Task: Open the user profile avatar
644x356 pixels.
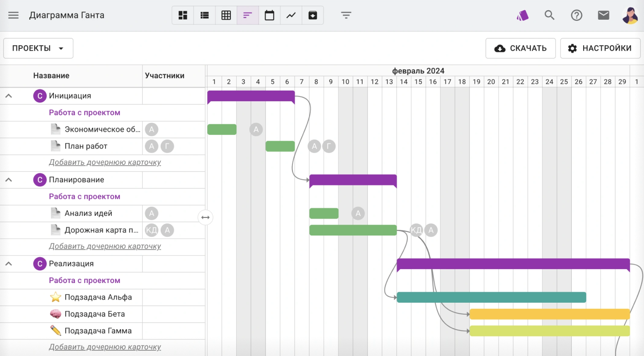Action: [630, 15]
